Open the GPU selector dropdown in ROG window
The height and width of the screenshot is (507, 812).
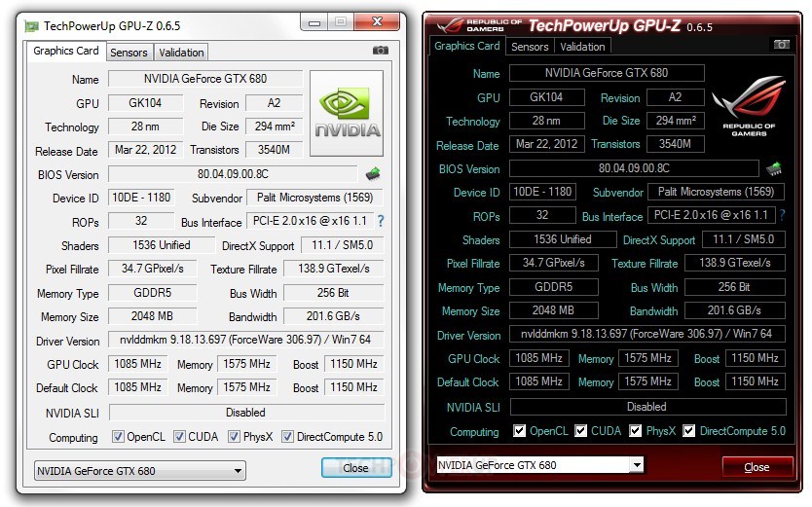pos(540,464)
